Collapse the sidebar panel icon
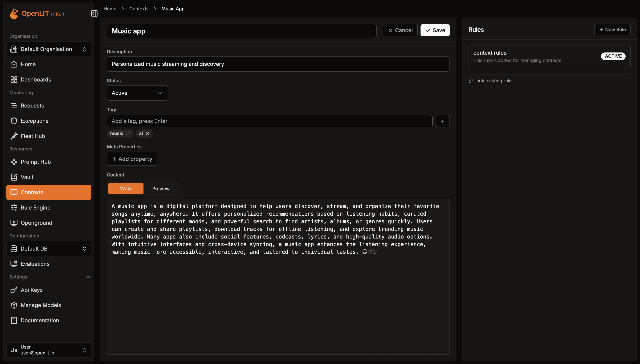This screenshot has height=364, width=640. (94, 13)
